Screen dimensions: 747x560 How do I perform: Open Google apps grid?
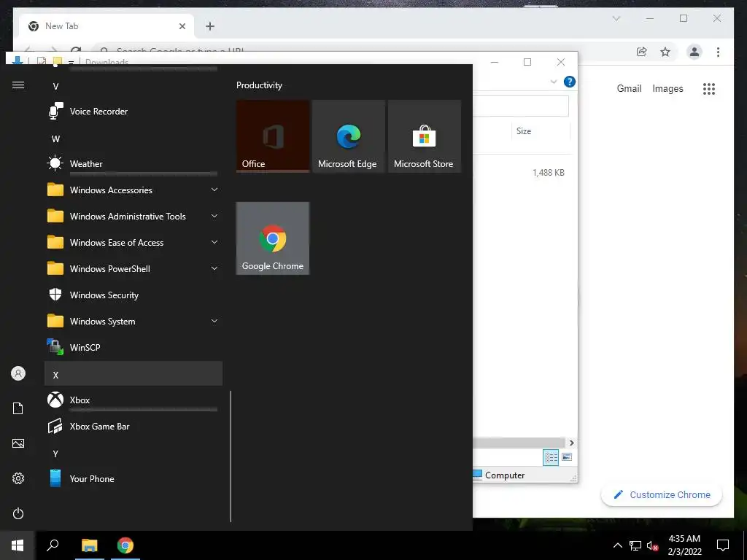pos(709,88)
